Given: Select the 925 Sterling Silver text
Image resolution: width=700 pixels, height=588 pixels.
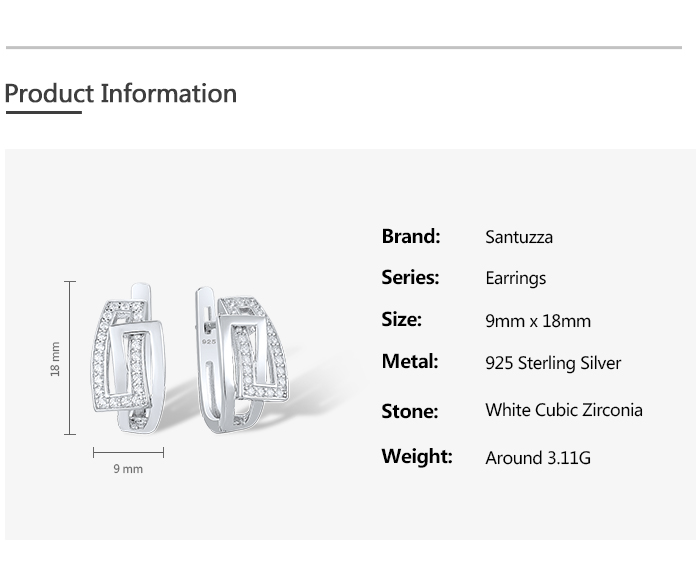Looking at the screenshot, I should pos(553,363).
